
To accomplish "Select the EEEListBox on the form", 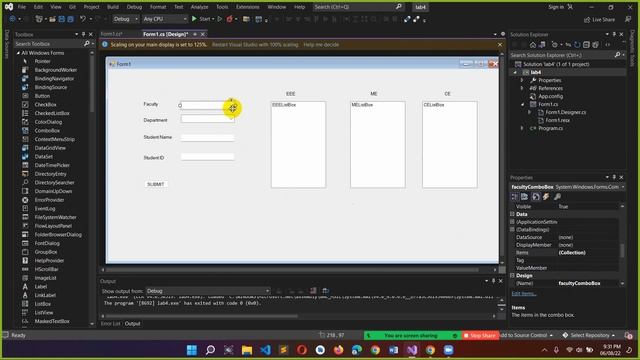I will (x=298, y=144).
